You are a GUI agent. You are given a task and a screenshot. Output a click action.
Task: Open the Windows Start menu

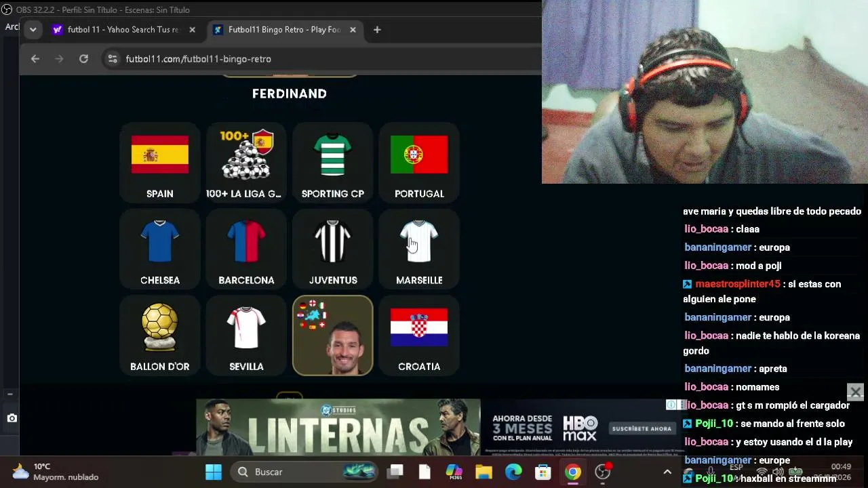[214, 472]
